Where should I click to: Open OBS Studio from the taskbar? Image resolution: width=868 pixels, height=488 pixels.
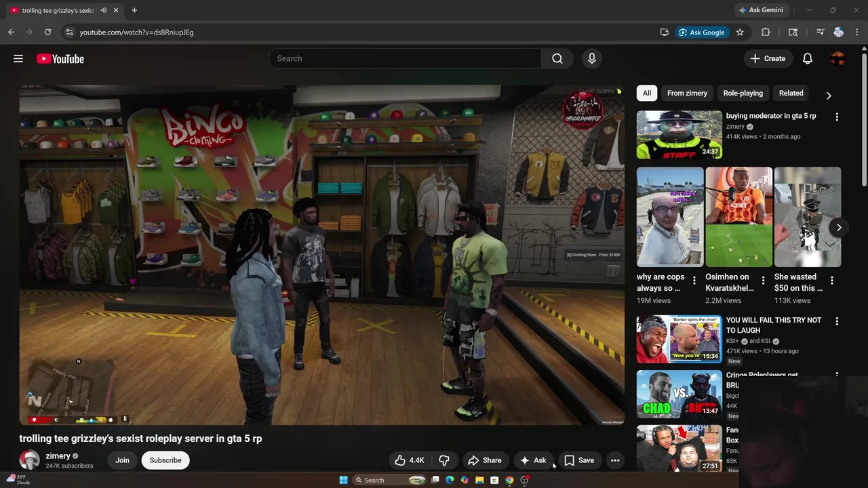[x=524, y=480]
